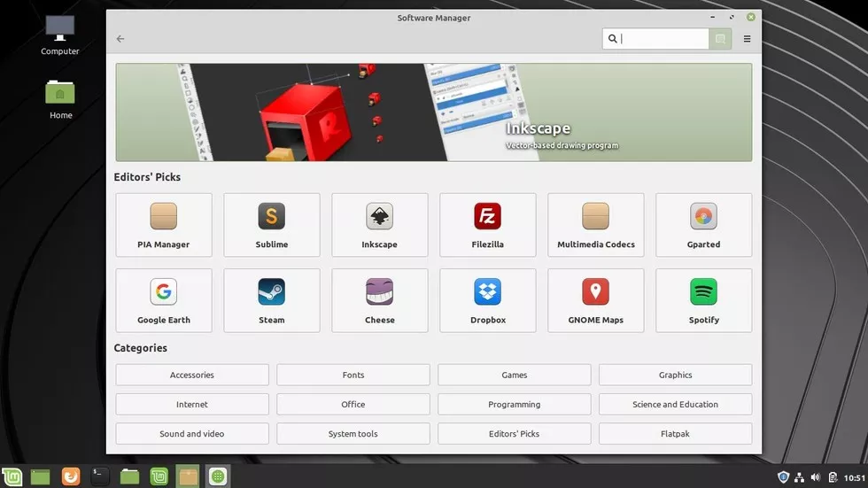Select the Steam app tile
Viewport: 868px width, 488px height.
(272, 300)
